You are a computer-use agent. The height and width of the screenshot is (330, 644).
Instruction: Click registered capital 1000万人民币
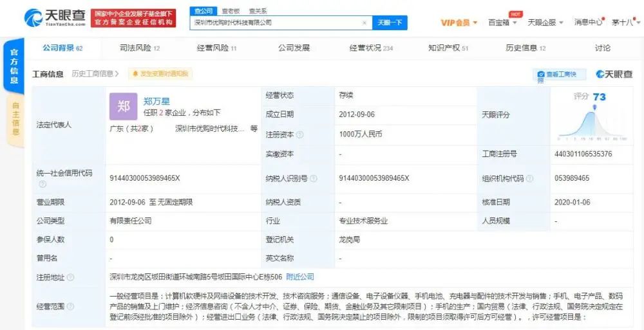pos(361,134)
